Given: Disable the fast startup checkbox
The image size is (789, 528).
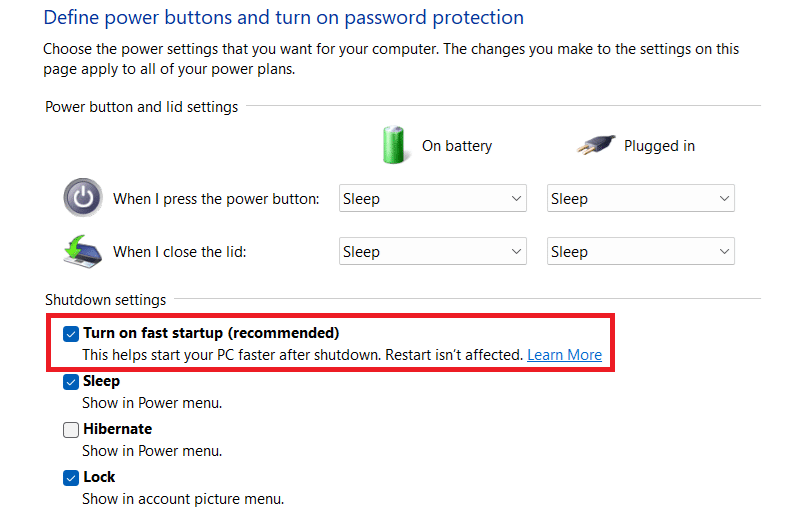Looking at the screenshot, I should point(71,334).
